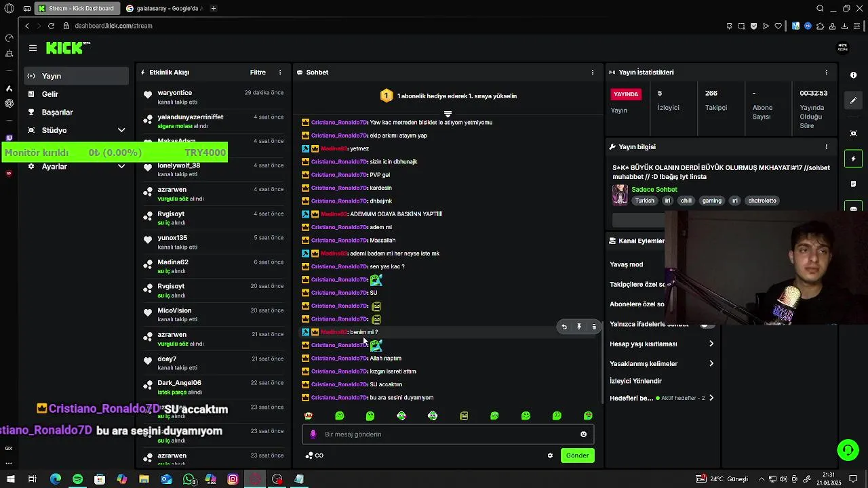Open Yayın bilgisi three-dot menu

(x=826, y=146)
